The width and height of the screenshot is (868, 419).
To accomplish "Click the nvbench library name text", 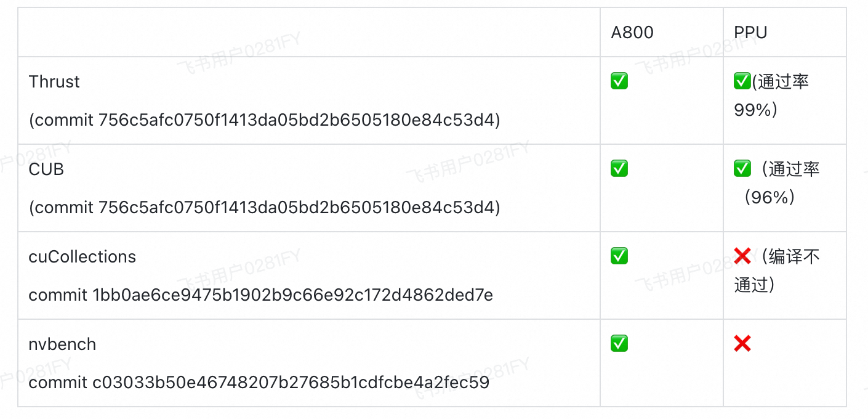I will coord(62,344).
